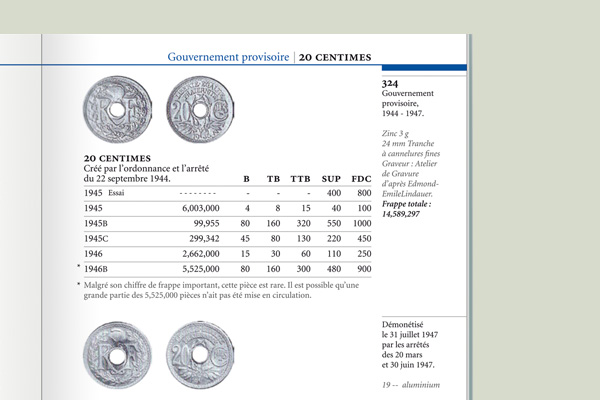Click 'du 22 septembre 1944.' text
Screen dimensions: 600x400
click(x=127, y=179)
